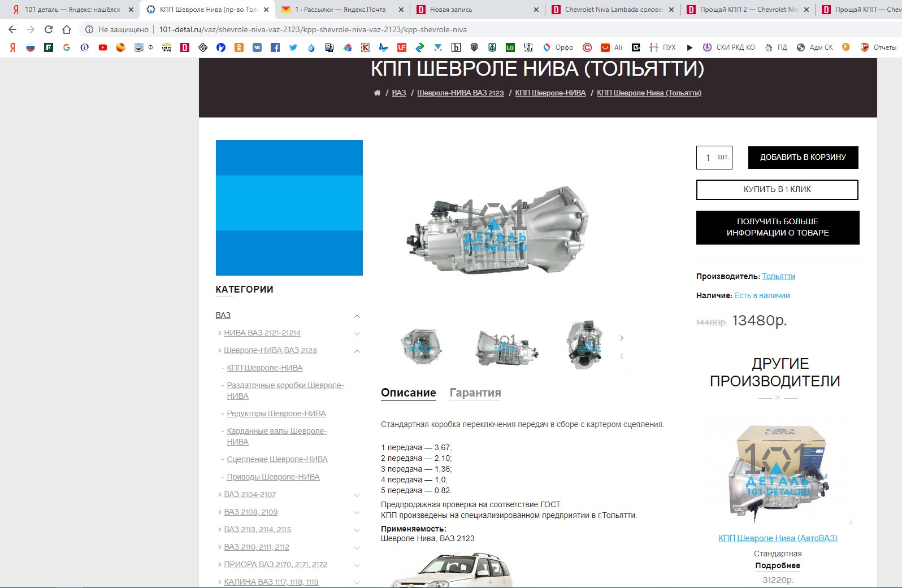Screen dimensions: 902x588
Task: Select the third gearbox thumbnail
Action: pyautogui.click(x=585, y=345)
